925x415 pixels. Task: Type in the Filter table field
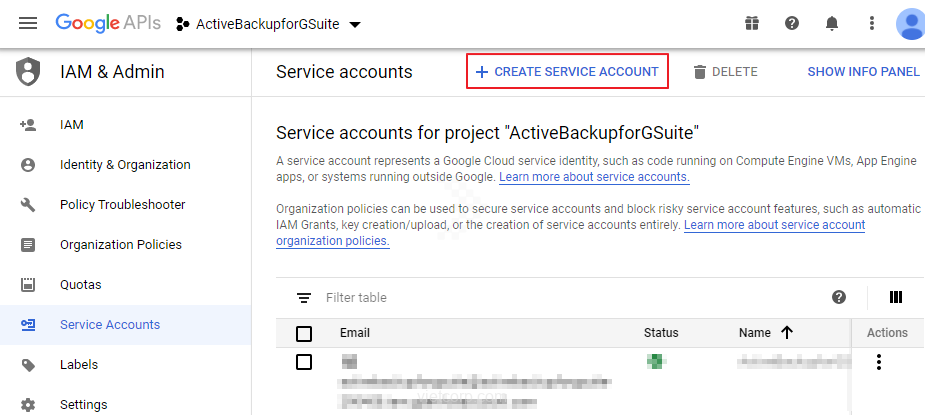tap(560, 297)
